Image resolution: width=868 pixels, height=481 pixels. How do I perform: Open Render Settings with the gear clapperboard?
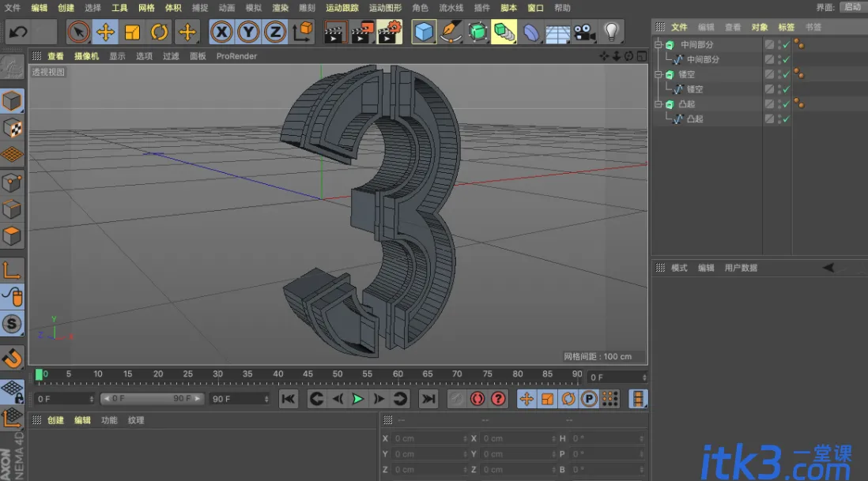[x=390, y=32]
